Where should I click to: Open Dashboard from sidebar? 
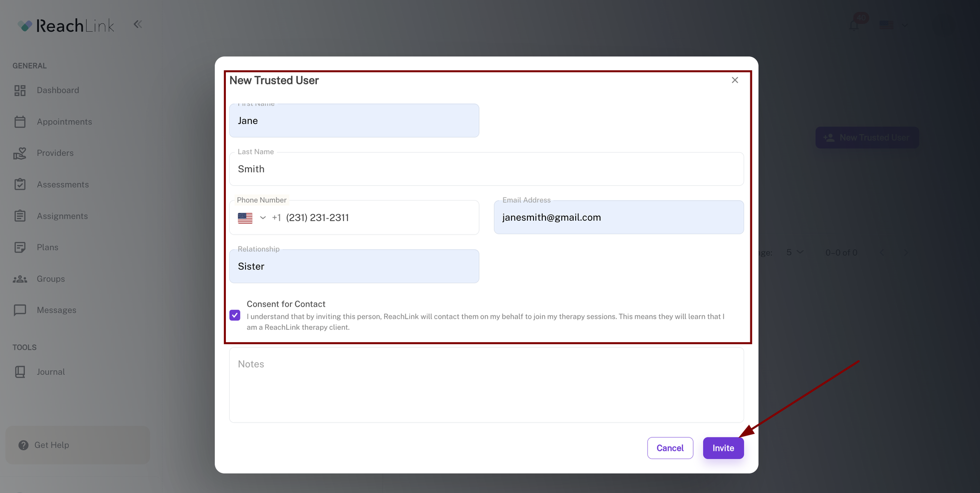tap(58, 90)
